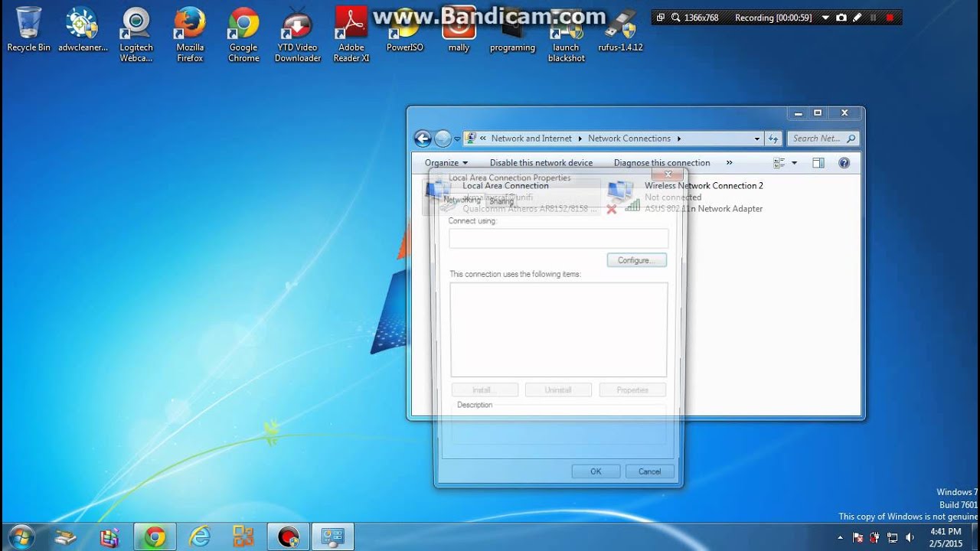
Task: Click Cancel in properties dialog
Action: click(x=650, y=471)
